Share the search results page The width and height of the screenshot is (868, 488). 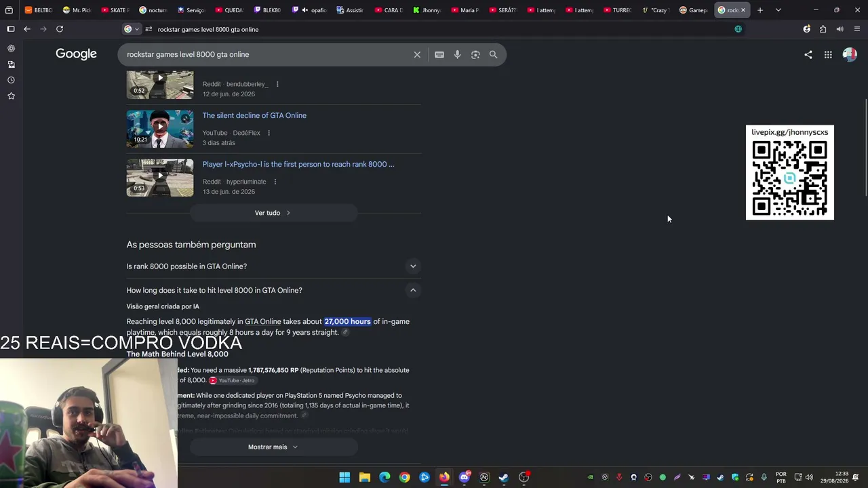(808, 55)
